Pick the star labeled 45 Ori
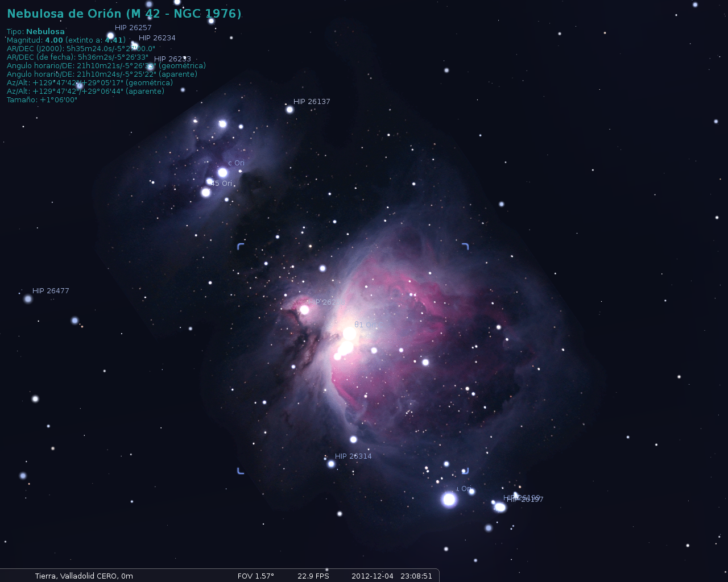The height and width of the screenshot is (582, 728). coord(206,192)
